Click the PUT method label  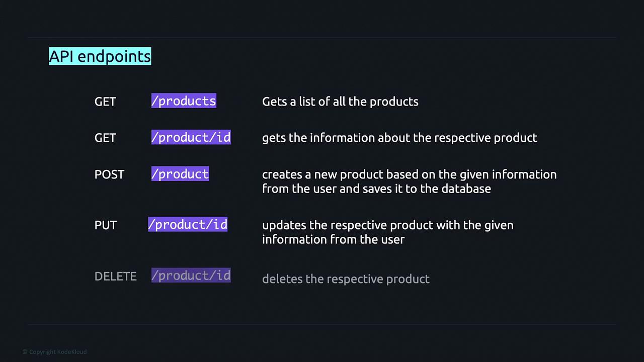(x=106, y=225)
